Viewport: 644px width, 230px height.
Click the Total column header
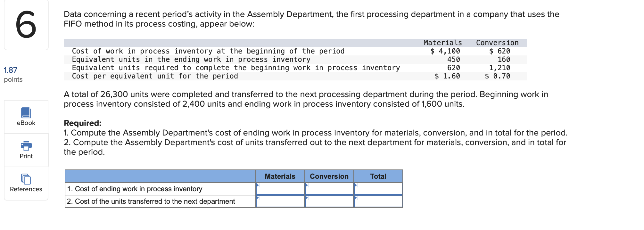pyautogui.click(x=378, y=176)
